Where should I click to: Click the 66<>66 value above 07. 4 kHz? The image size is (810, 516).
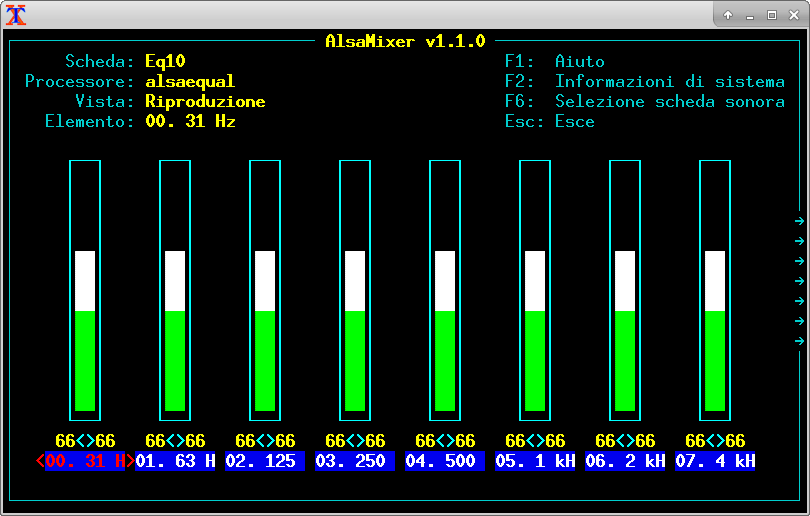[715, 441]
